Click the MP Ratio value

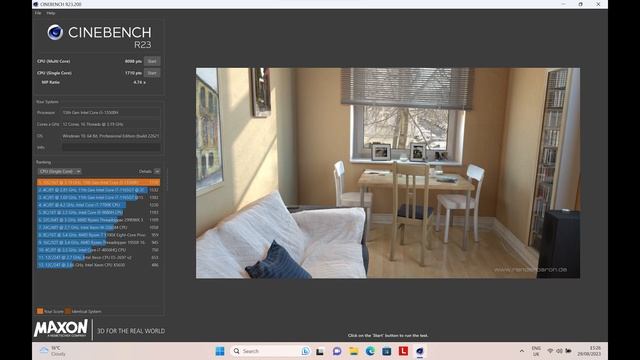click(139, 82)
